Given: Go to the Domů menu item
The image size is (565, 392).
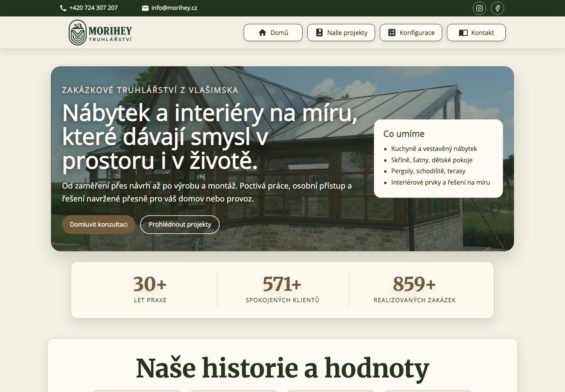Looking at the screenshot, I should (273, 33).
